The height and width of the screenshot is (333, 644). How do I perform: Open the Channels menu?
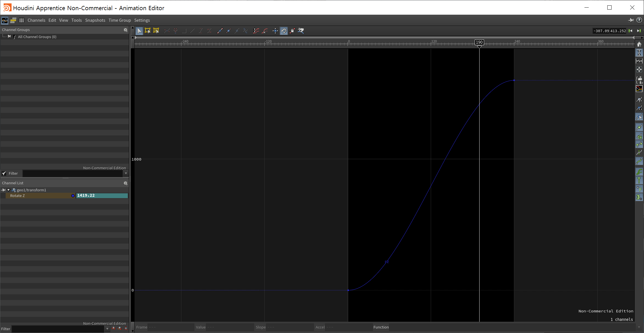tap(36, 20)
